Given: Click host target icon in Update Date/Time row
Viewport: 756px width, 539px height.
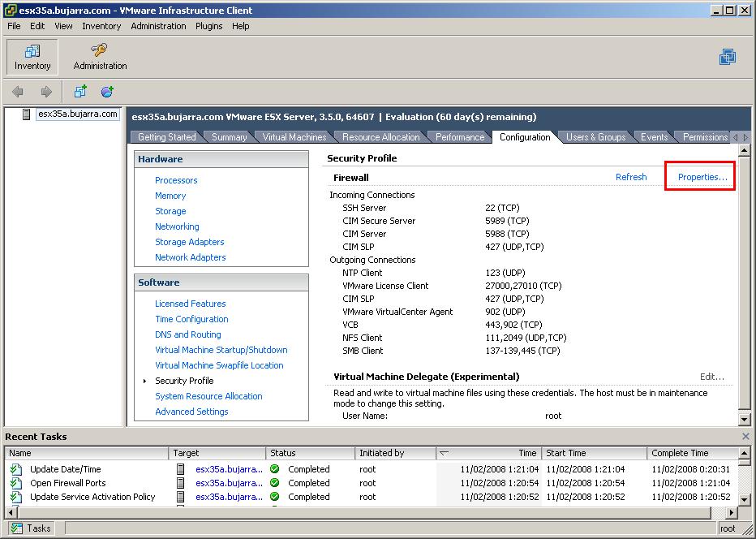Looking at the screenshot, I should pyautogui.click(x=181, y=469).
